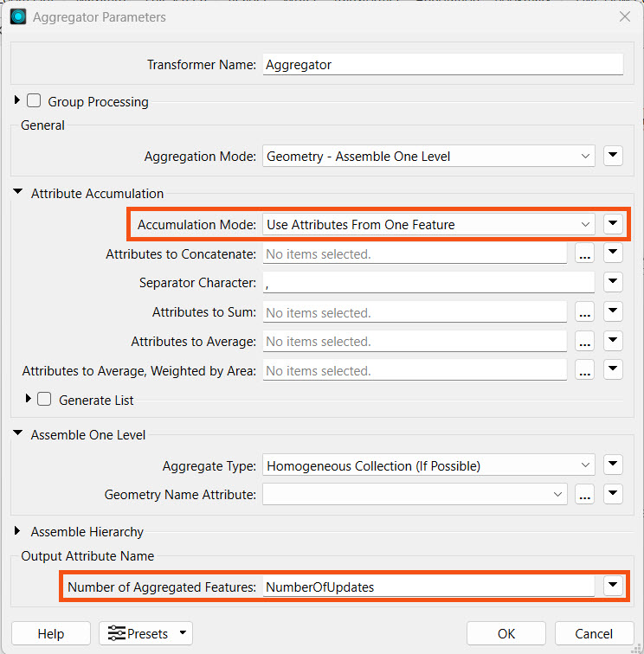
Task: Collapse the Attribute Accumulation section
Action: point(17,194)
